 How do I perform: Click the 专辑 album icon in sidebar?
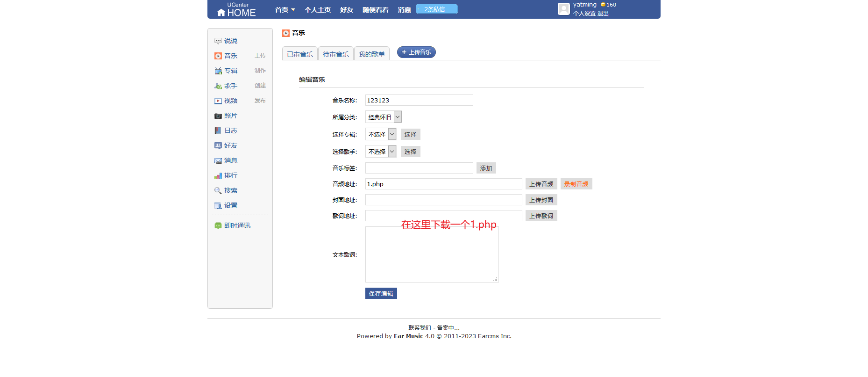[x=218, y=71]
